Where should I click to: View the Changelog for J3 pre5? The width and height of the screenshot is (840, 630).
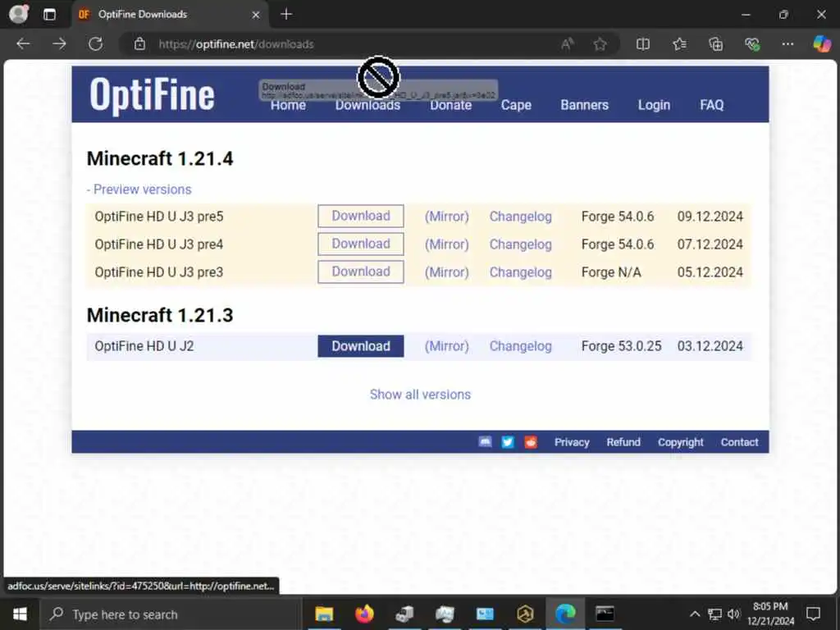coord(520,217)
